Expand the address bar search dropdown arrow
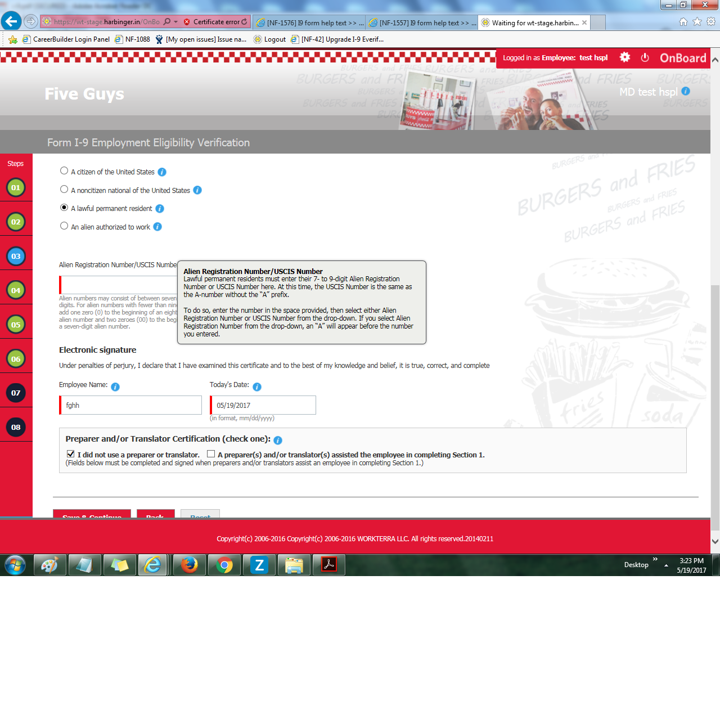Image resolution: width=720 pixels, height=728 pixels. click(x=175, y=22)
